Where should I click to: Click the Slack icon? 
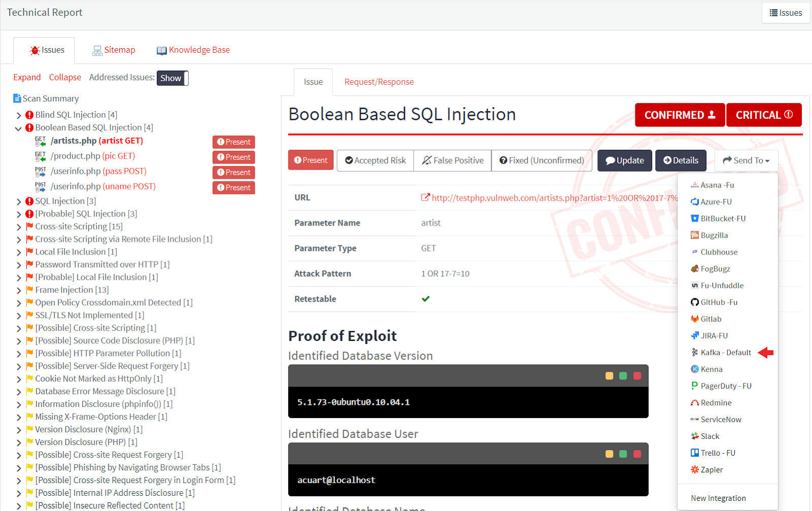(695, 436)
